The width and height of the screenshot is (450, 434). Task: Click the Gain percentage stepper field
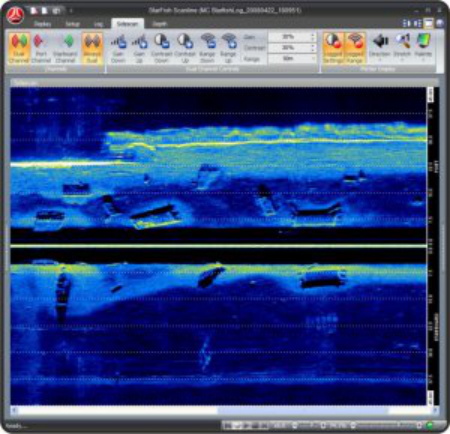pos(292,37)
